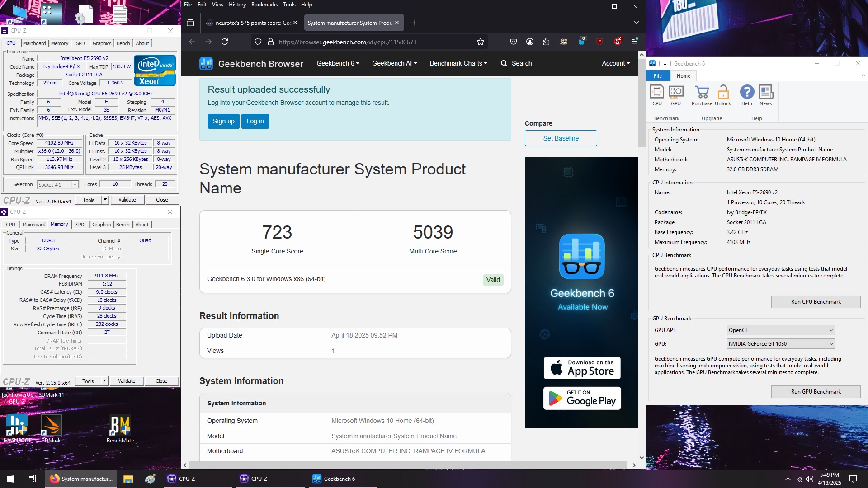The height and width of the screenshot is (488, 868).
Task: Open the Socket #1 selection dropdown in CPU-Z
Action: 58,184
